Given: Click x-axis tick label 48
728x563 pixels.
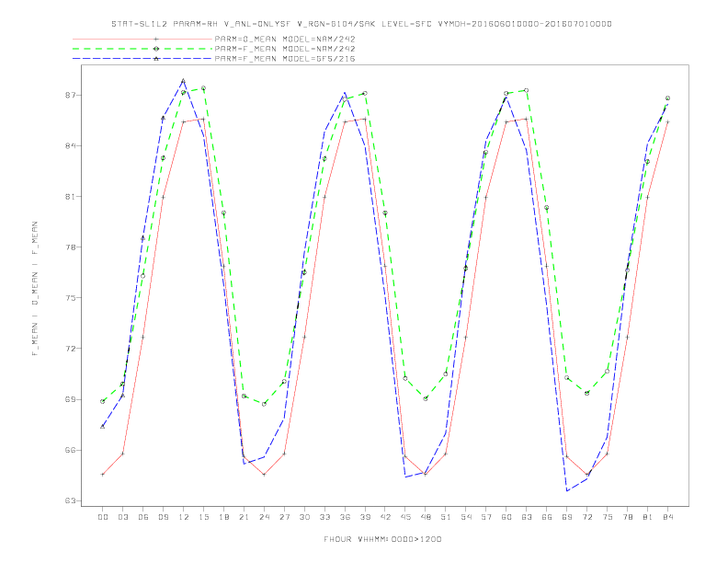Looking at the screenshot, I should [426, 517].
